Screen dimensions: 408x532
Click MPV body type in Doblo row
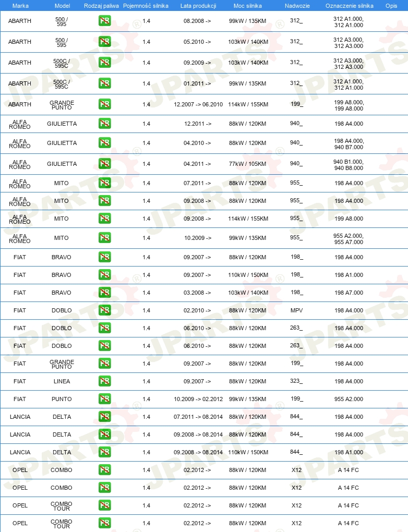[297, 310]
